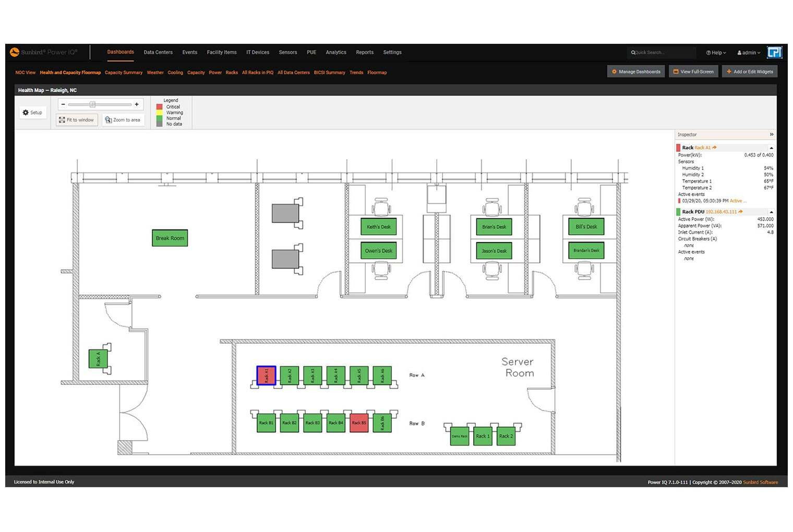This screenshot has height=532, width=793.
Task: Collapse the Rack PDU inspector section
Action: click(772, 212)
